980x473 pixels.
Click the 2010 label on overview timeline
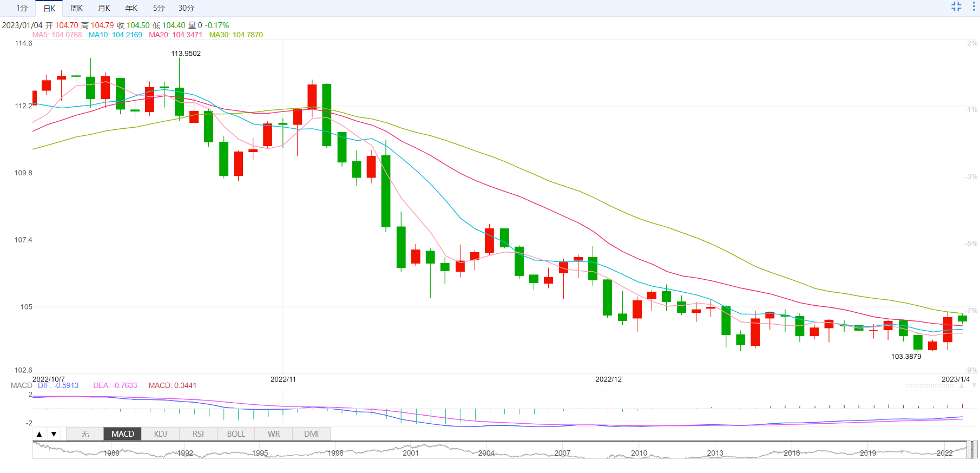pyautogui.click(x=639, y=453)
